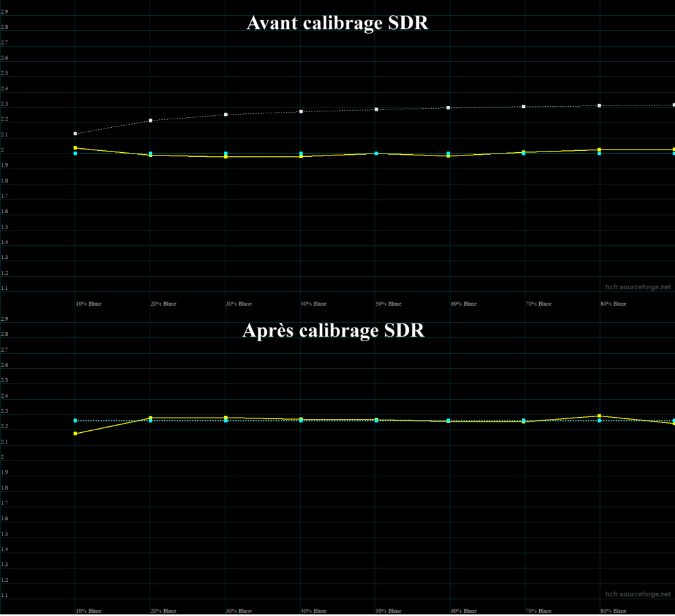Click the 1.1 gamma axis label in bottom chart
Image resolution: width=675 pixels, height=616 pixels.
pos(5,595)
